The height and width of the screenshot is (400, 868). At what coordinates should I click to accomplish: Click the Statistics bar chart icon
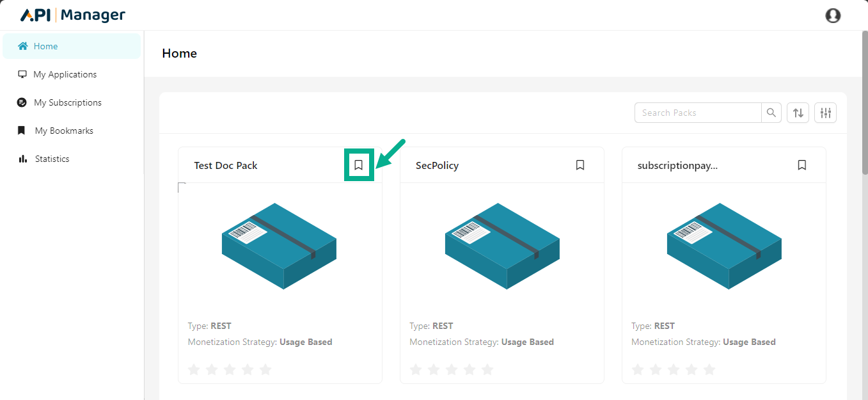tap(23, 159)
